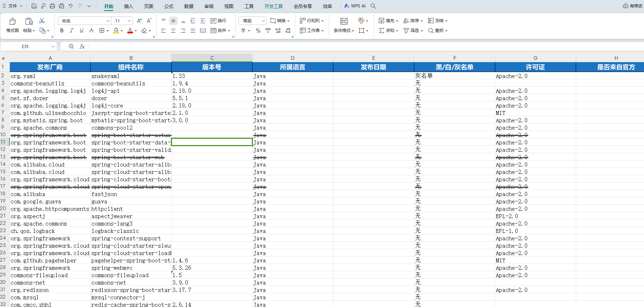644x307 pixels.
Task: Expand the Rows and Columns (行和列) menu
Action: (x=312, y=21)
